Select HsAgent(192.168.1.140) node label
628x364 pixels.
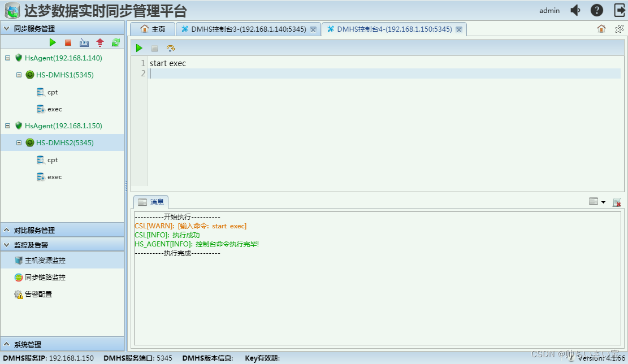pos(63,58)
